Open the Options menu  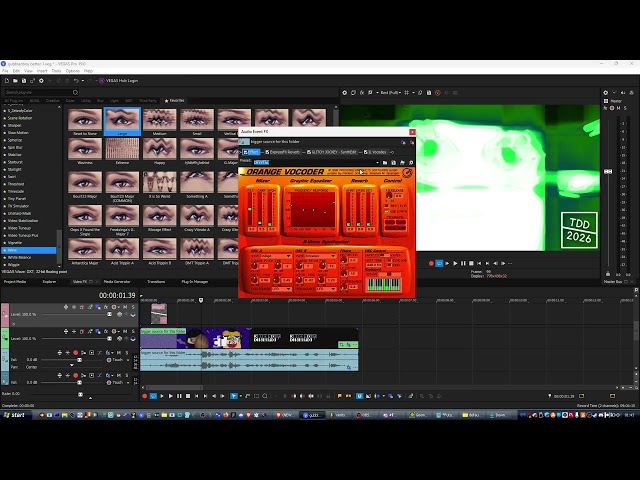tap(73, 71)
